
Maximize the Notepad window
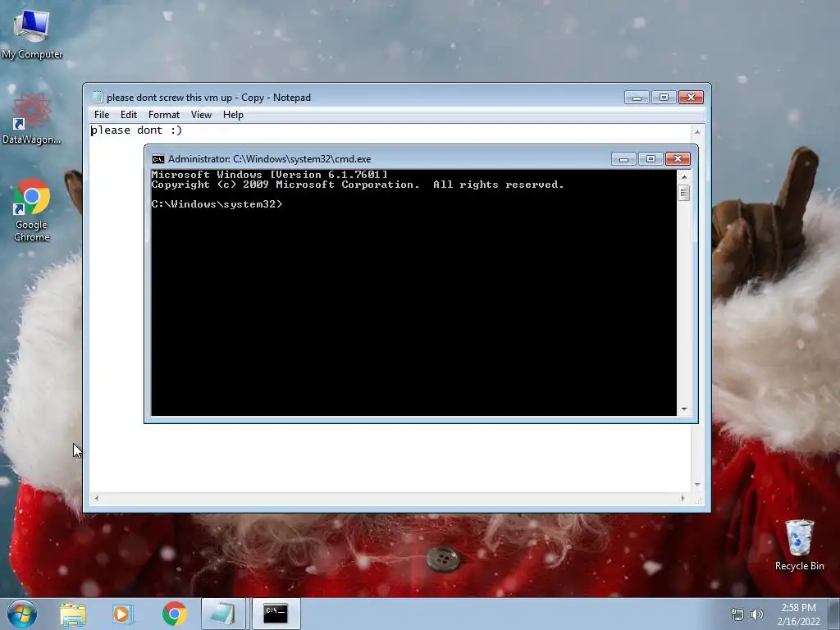click(664, 98)
